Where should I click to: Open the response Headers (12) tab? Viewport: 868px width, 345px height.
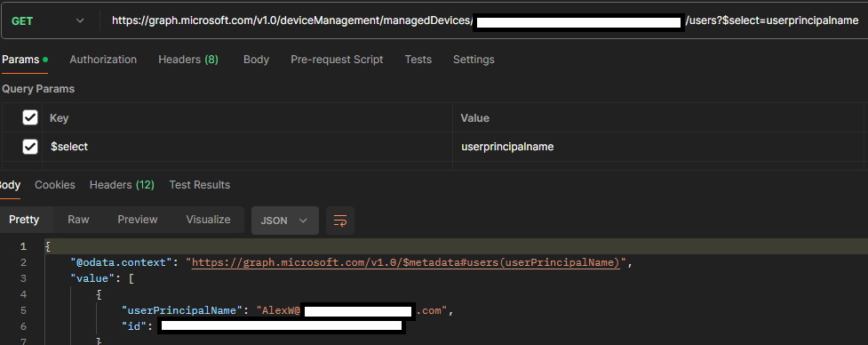tap(122, 185)
